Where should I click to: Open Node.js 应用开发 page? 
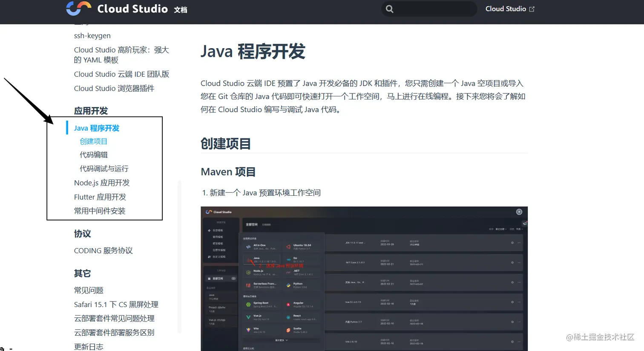pyautogui.click(x=102, y=183)
